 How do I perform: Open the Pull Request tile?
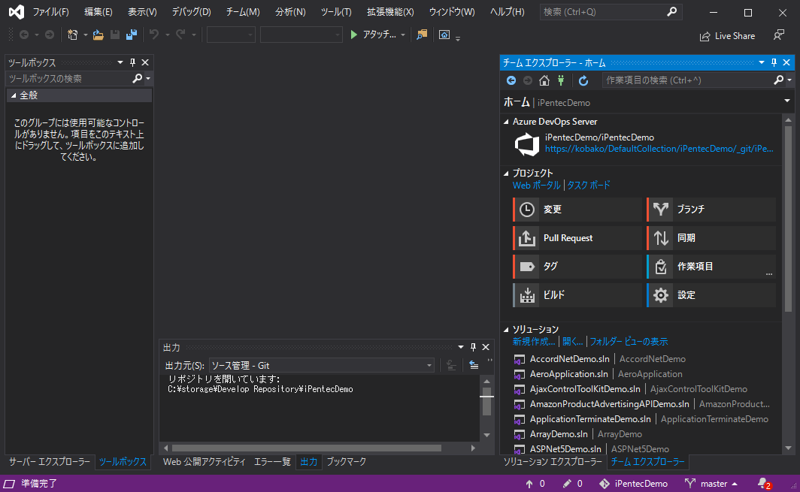pos(577,238)
